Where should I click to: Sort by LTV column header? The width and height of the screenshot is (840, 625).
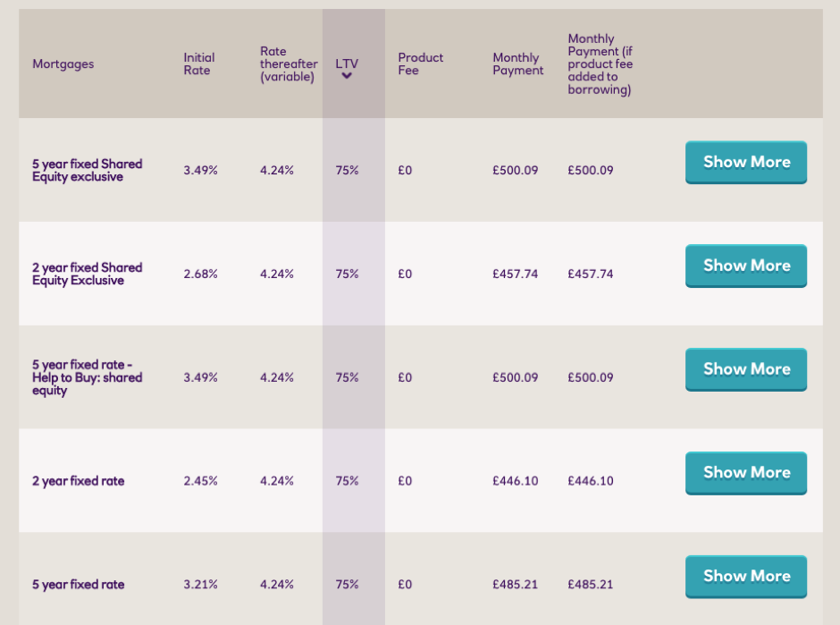[347, 63]
